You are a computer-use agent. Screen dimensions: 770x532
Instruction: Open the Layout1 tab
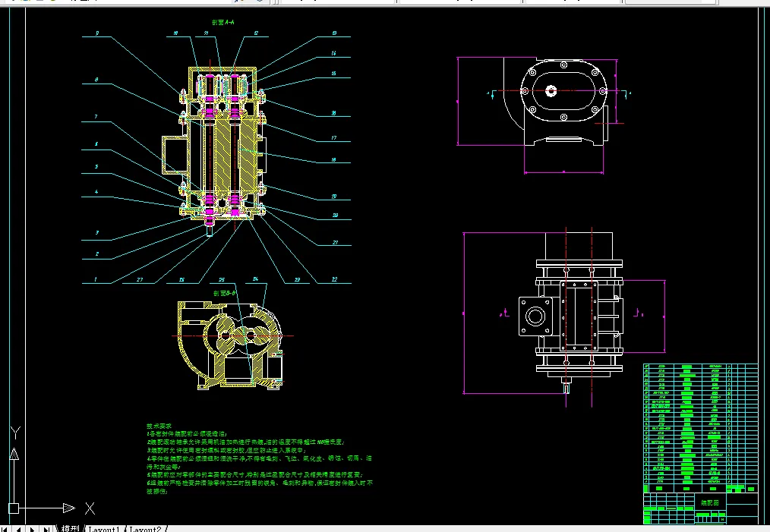click(x=104, y=529)
